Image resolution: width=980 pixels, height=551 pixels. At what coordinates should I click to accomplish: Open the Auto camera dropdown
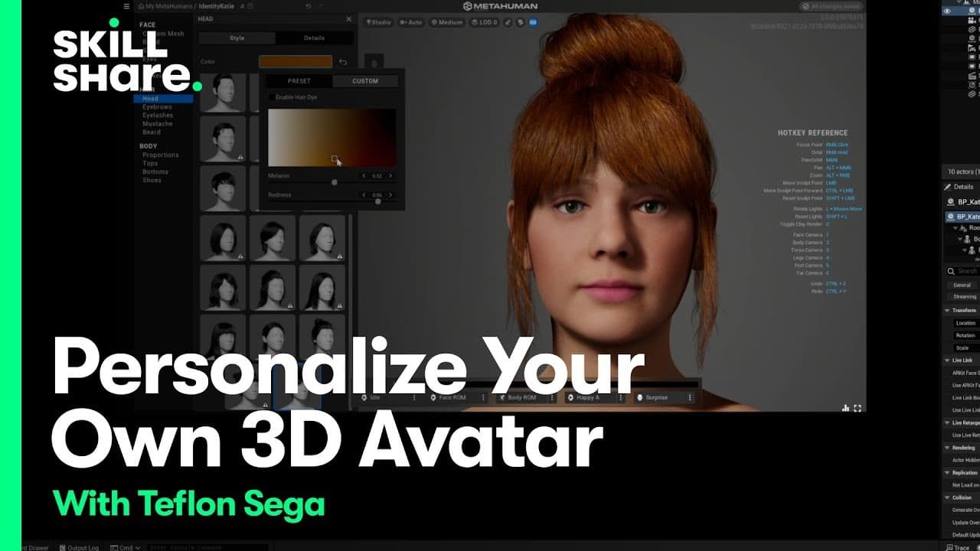coord(412,22)
